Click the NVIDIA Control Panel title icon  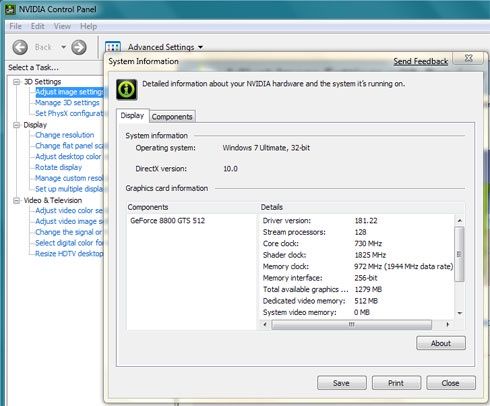(x=10, y=9)
